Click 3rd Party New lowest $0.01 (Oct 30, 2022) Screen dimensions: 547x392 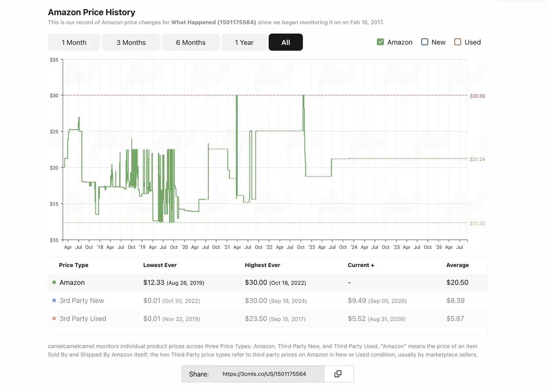tap(172, 300)
